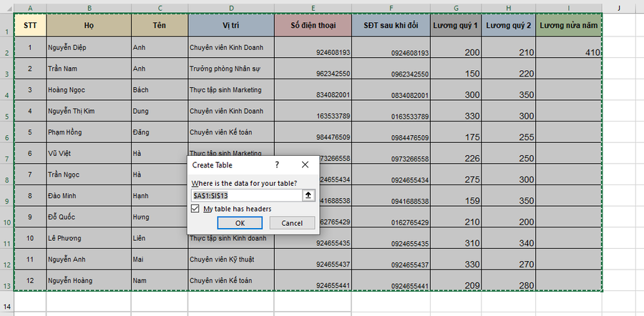The height and width of the screenshot is (316, 644).
Task: Click the Họ header cell
Action: [x=89, y=26]
